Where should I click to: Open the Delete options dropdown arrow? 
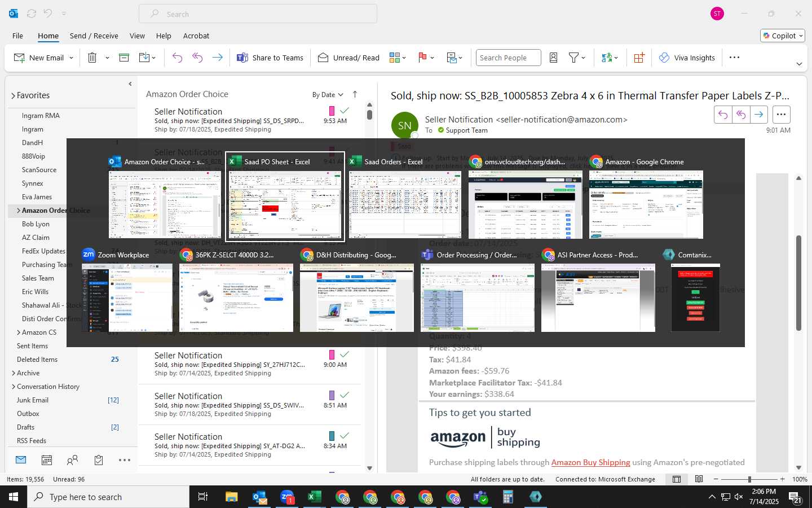107,58
